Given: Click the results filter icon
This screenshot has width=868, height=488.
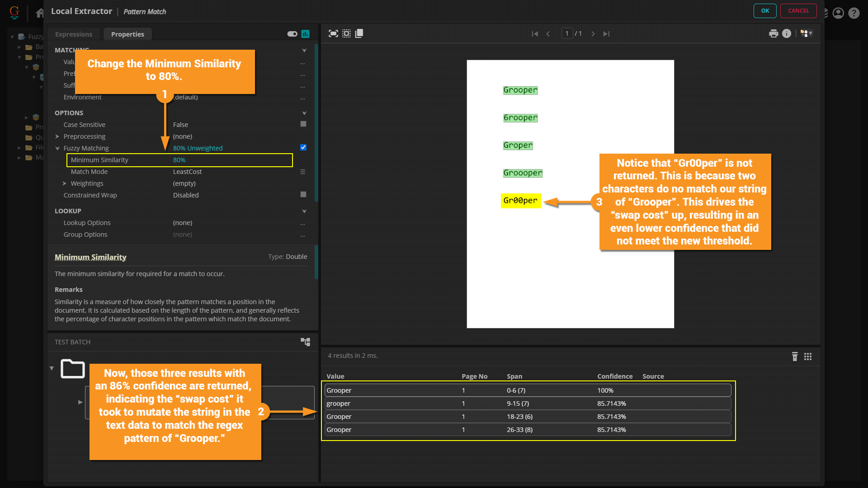Looking at the screenshot, I should (795, 357).
